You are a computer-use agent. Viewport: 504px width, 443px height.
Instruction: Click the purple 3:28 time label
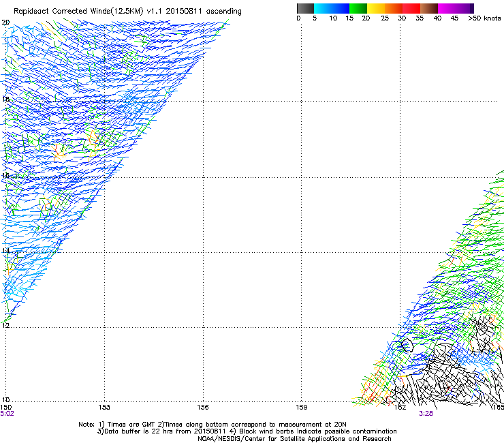pyautogui.click(x=426, y=414)
